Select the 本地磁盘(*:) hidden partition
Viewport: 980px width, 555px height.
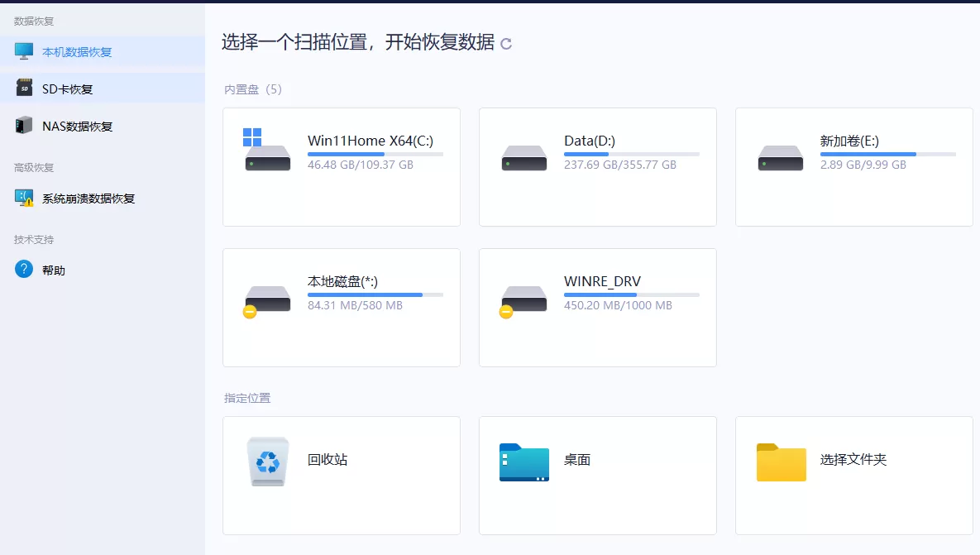(341, 306)
